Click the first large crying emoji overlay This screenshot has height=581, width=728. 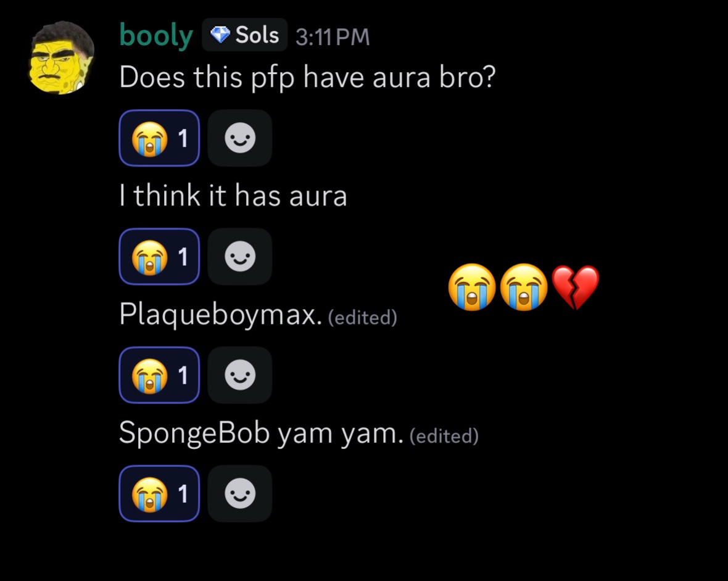click(472, 287)
